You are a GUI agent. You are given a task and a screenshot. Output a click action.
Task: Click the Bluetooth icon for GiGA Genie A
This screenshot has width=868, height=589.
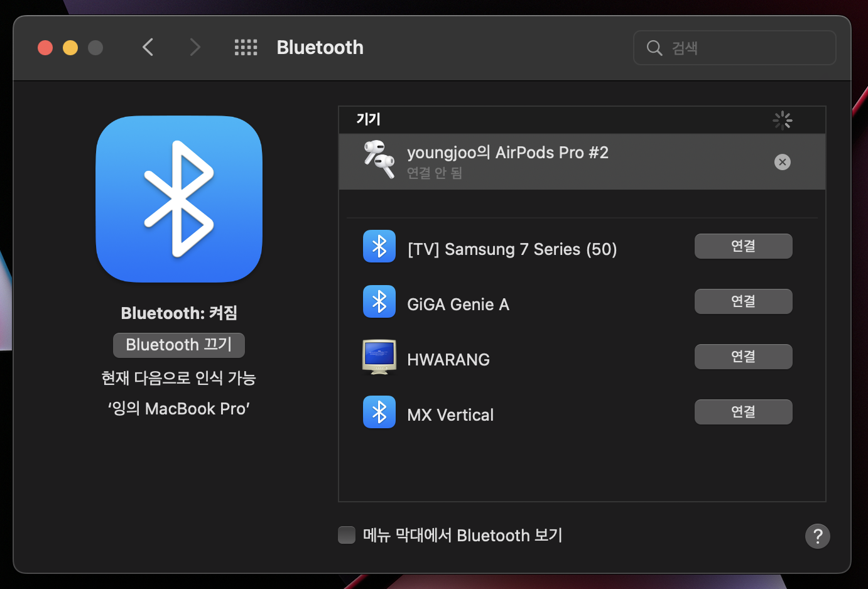click(379, 301)
